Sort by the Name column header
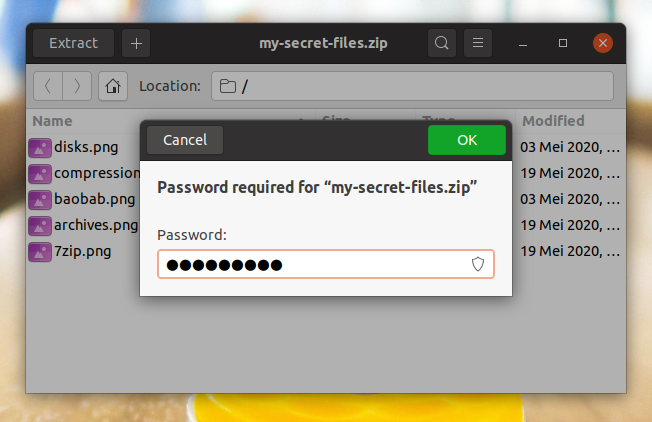This screenshot has width=652, height=422. click(x=52, y=121)
